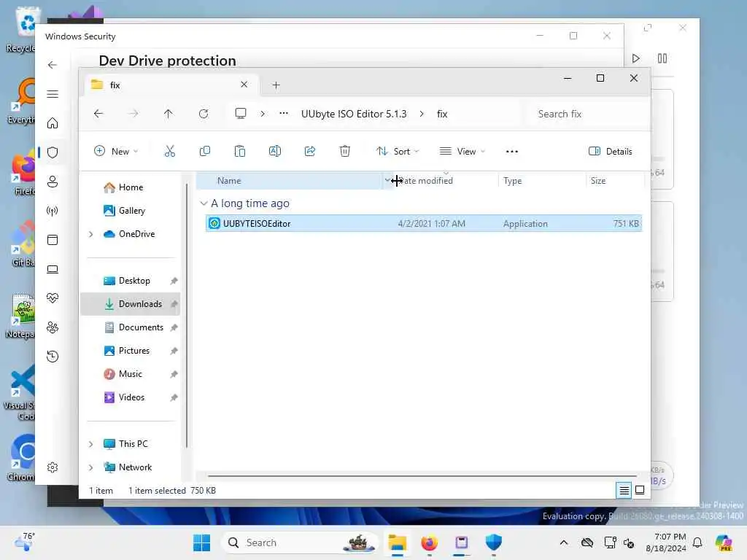Select Home in navigation pane
Screen dimensions: 747x560
coord(131,187)
